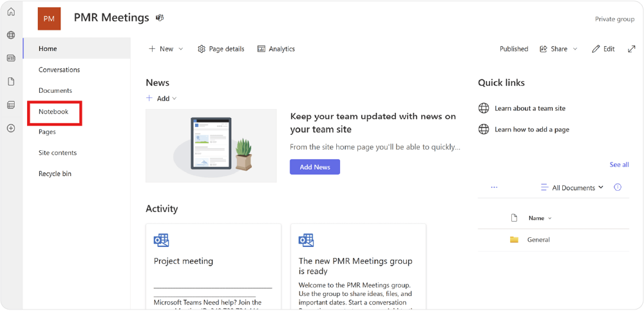Open the home icon in app bar
Viewport: 644px width, 314px height.
pyautogui.click(x=11, y=12)
